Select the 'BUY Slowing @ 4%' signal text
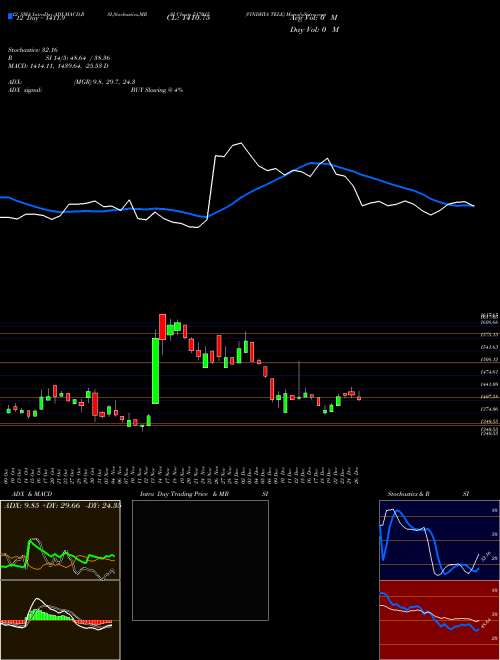Viewport: 500px width, 660px height. click(157, 90)
